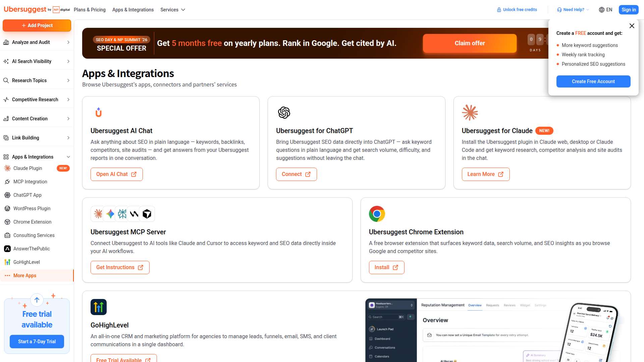The height and width of the screenshot is (362, 644).
Task: Expand Link Building section
Action: click(37, 138)
